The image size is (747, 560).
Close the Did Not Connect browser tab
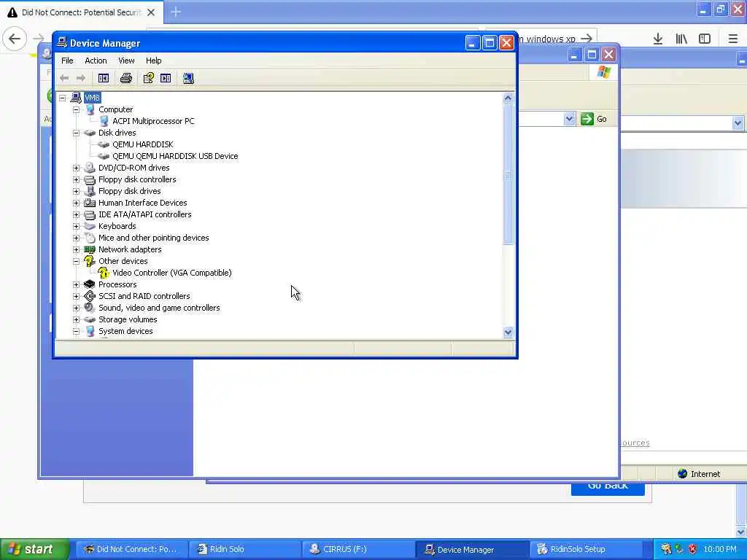(151, 12)
